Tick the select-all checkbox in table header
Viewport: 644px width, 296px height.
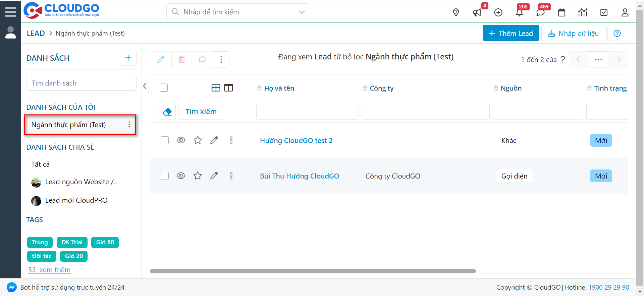pos(164,88)
